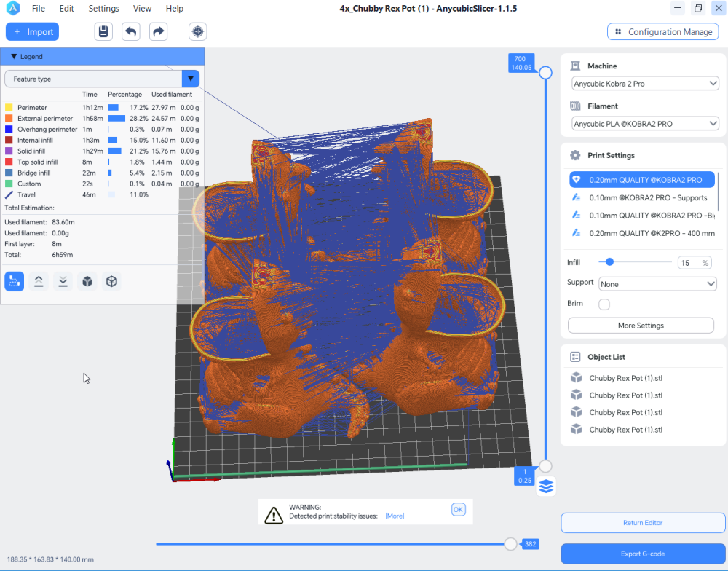Click the Import button
The height and width of the screenshot is (571, 728).
[33, 31]
